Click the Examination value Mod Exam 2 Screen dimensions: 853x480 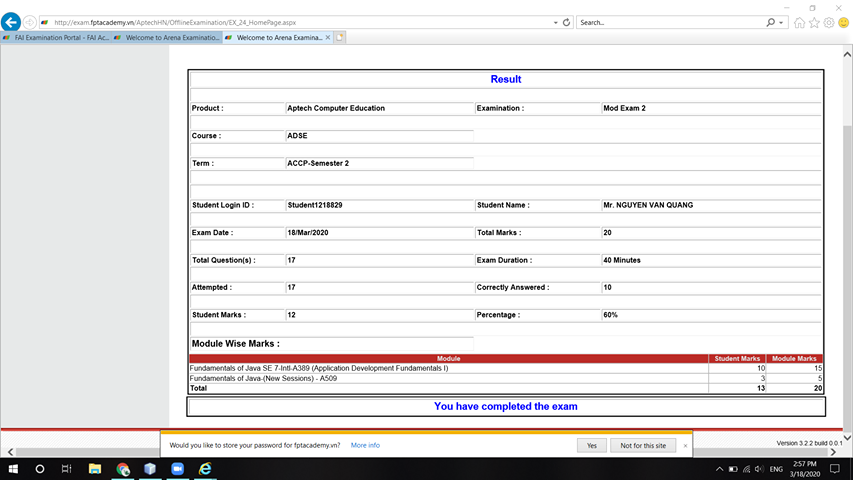[x=625, y=108]
